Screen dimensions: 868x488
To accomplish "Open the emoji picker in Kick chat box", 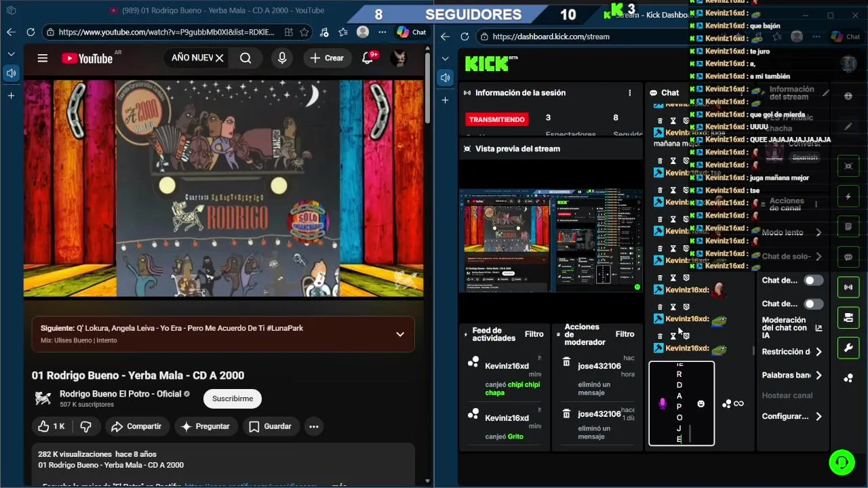I will tap(701, 404).
